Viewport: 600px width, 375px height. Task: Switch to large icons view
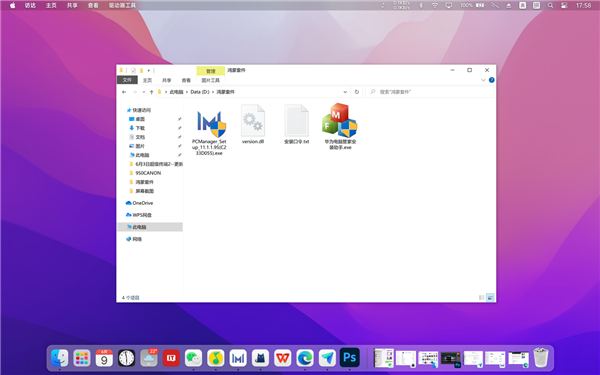click(x=490, y=297)
